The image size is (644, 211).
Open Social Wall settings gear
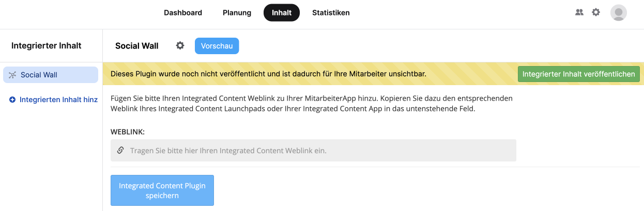tap(180, 45)
